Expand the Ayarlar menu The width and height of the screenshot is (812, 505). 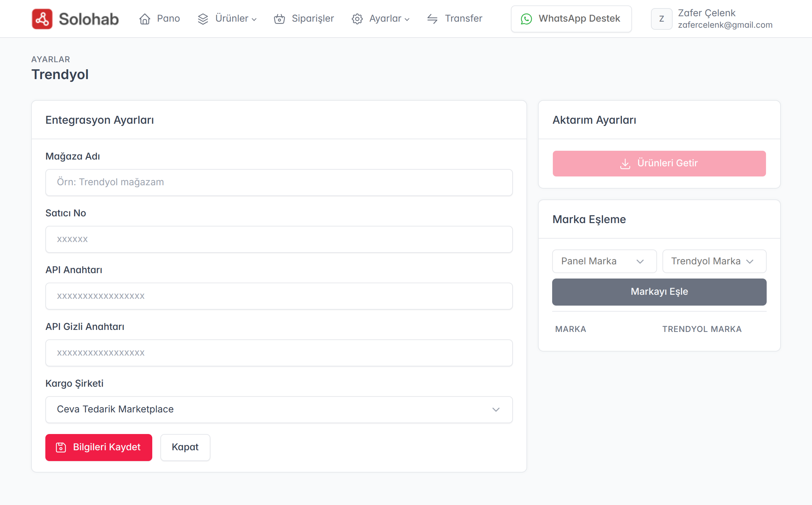381,19
